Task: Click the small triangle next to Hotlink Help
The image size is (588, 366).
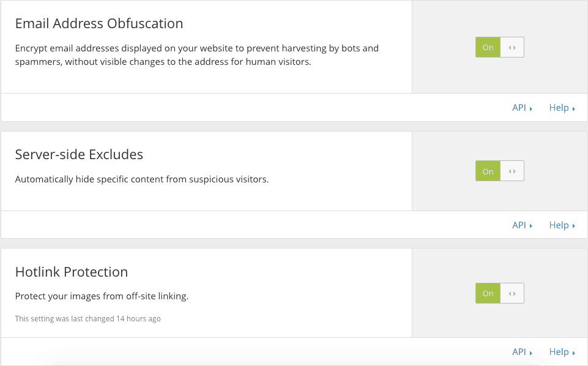Action: [x=574, y=353]
